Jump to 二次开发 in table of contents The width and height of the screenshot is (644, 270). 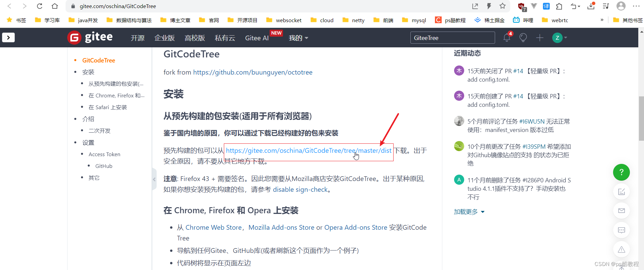click(99, 131)
